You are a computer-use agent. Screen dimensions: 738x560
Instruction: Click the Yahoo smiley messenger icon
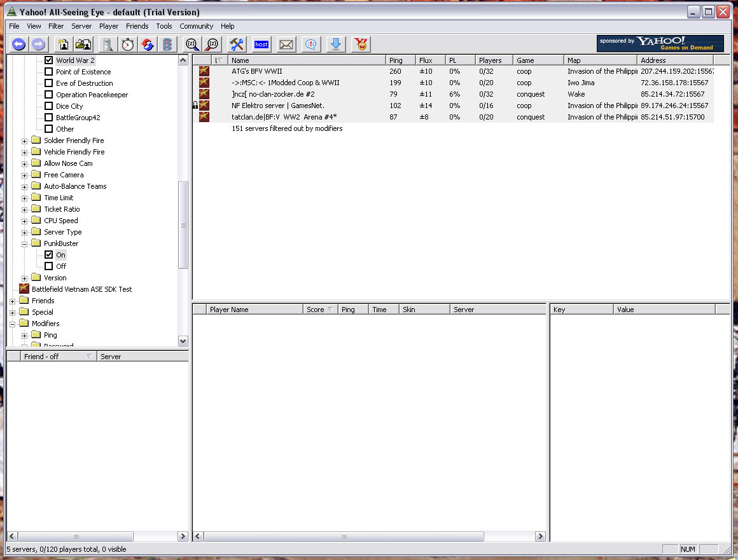click(x=361, y=44)
